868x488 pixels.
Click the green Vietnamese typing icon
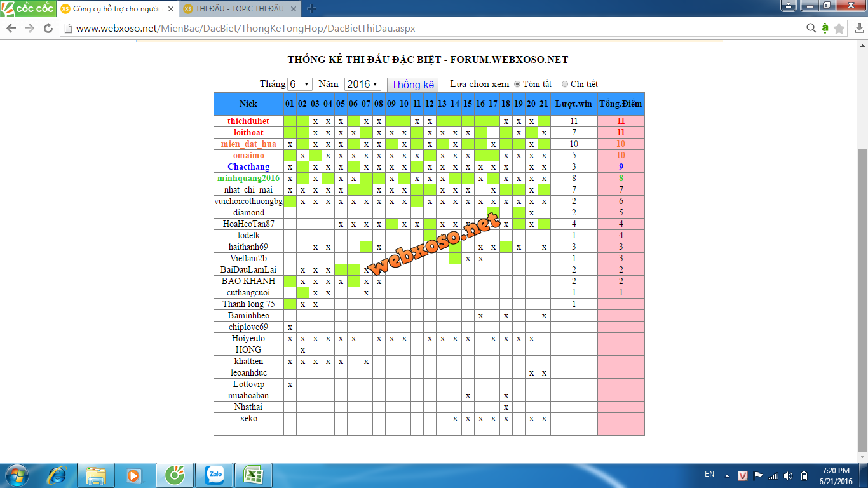(825, 28)
